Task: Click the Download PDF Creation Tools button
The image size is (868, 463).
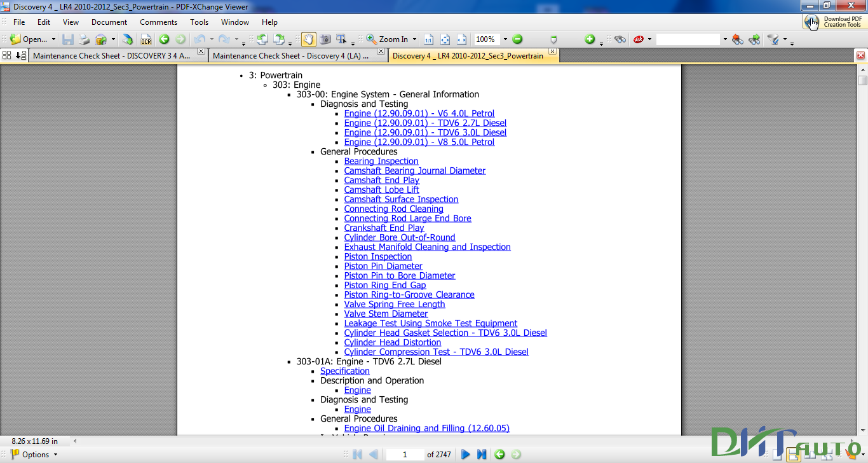Action: coord(834,22)
